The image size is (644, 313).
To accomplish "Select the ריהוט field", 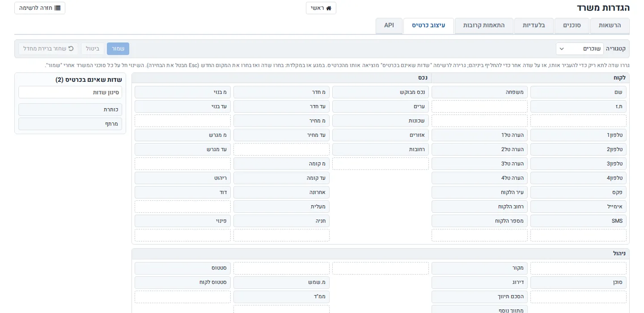I will click(x=182, y=178).
